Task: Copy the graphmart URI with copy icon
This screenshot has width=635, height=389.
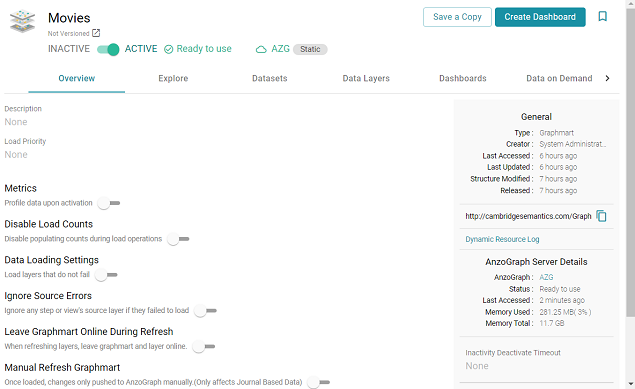Action: tap(601, 216)
